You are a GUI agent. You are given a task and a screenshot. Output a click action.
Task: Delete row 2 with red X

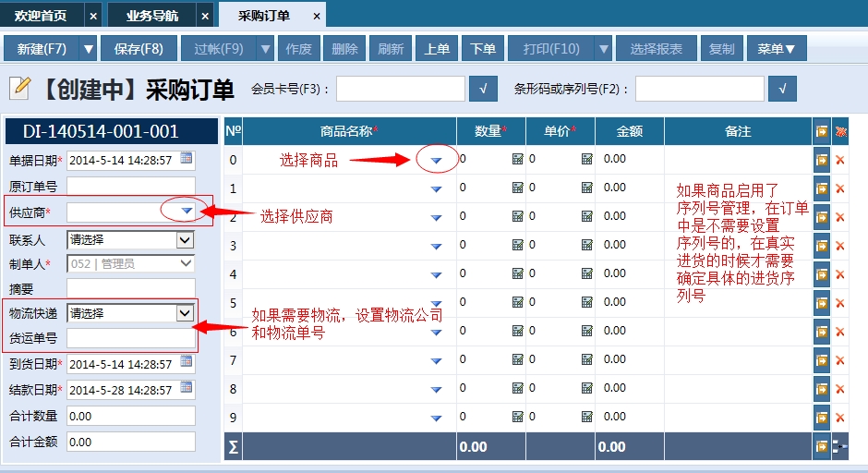point(840,217)
